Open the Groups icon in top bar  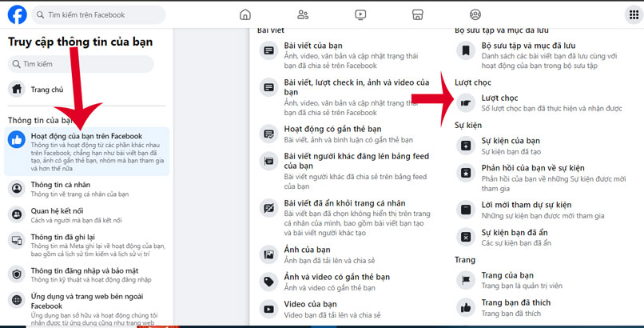coord(475,14)
